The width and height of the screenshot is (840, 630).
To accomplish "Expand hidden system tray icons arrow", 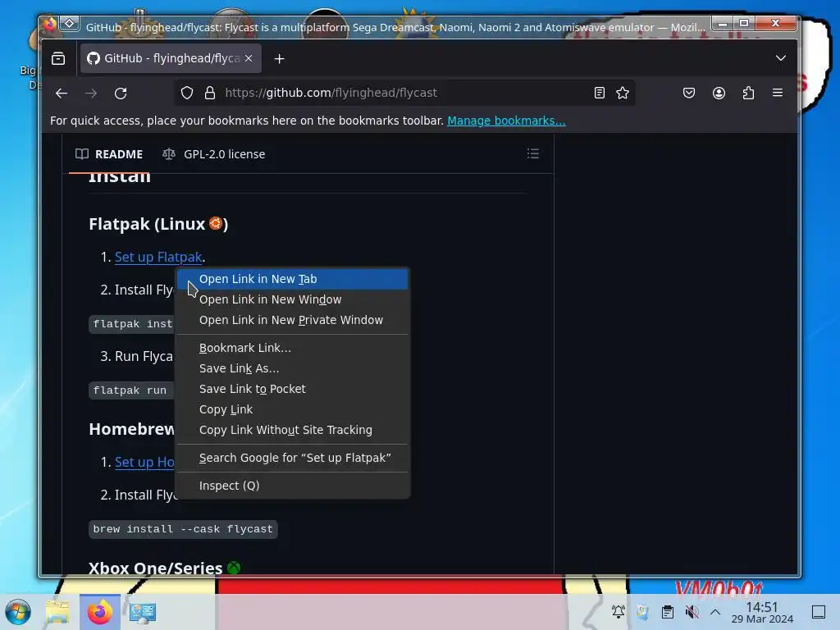I will click(715, 612).
